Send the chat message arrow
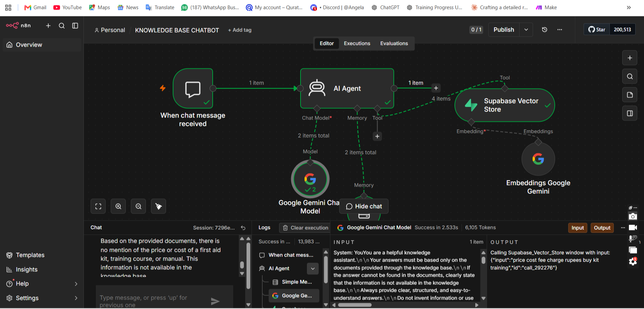Viewport: 644px width, 309px height. [x=215, y=301]
